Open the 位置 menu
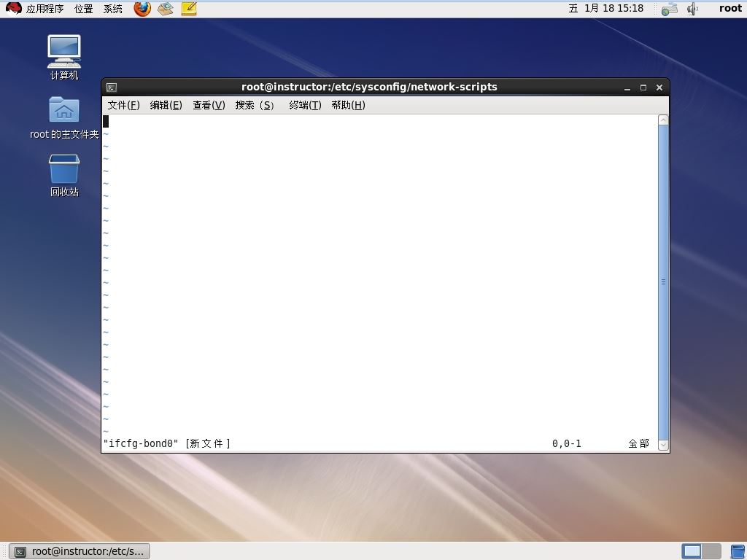747x560 pixels. point(84,9)
